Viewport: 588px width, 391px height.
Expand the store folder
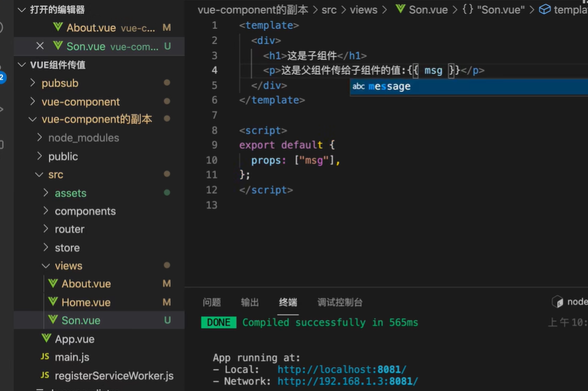point(46,247)
